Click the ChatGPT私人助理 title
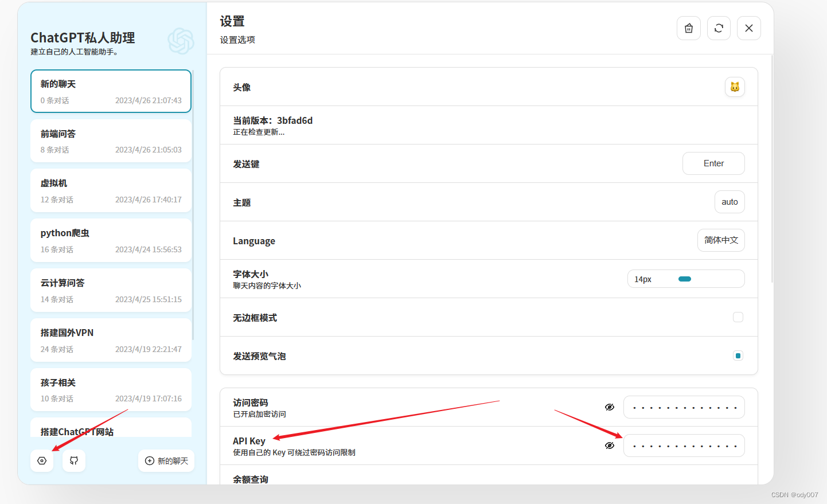This screenshot has height=504, width=827. point(83,38)
